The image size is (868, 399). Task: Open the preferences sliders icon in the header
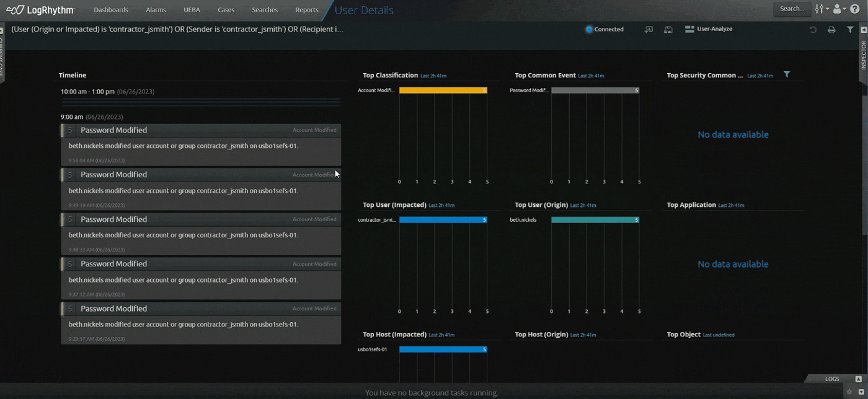[820, 9]
